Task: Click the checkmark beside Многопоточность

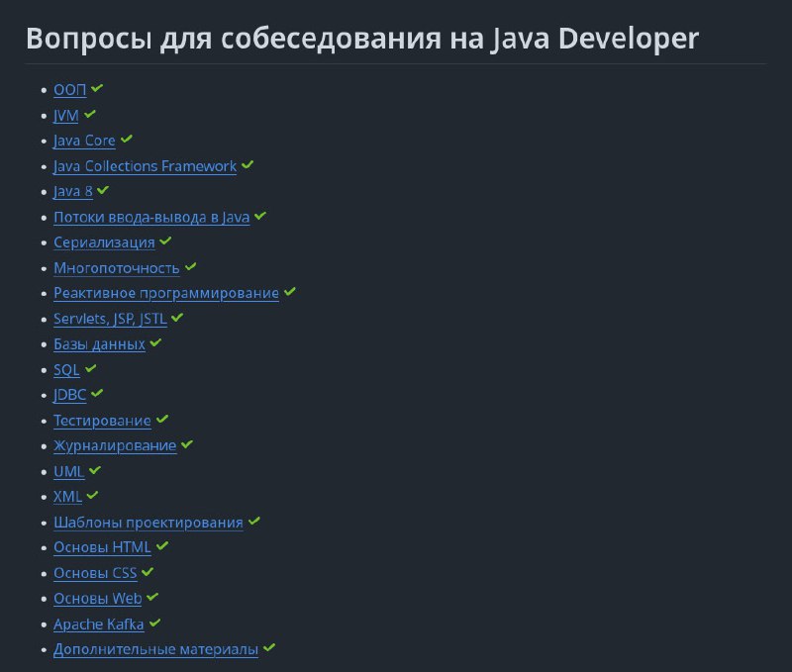Action: click(190, 266)
